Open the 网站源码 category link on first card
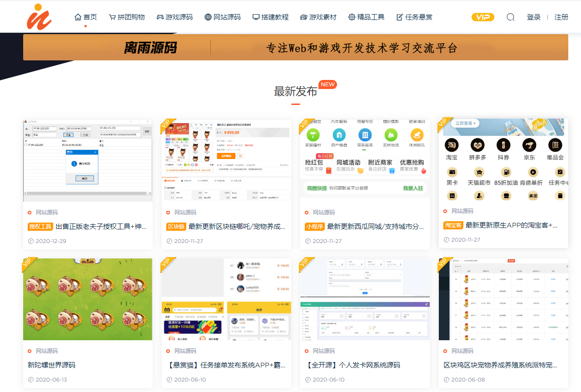 tap(47, 212)
